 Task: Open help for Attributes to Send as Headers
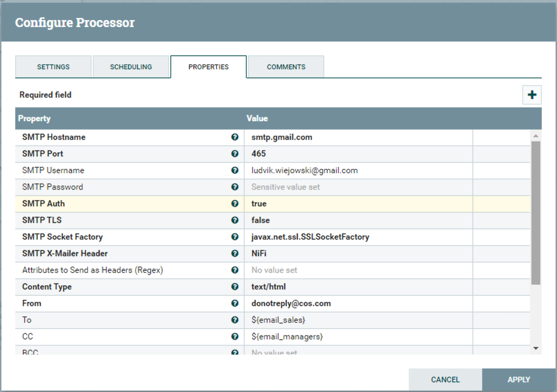tap(235, 270)
